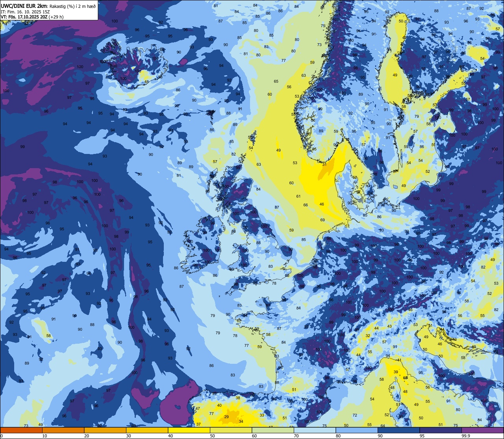504x439 pixels.
Task: Click the '29' humidity value in Spain
Action: pyautogui.click(x=226, y=417)
